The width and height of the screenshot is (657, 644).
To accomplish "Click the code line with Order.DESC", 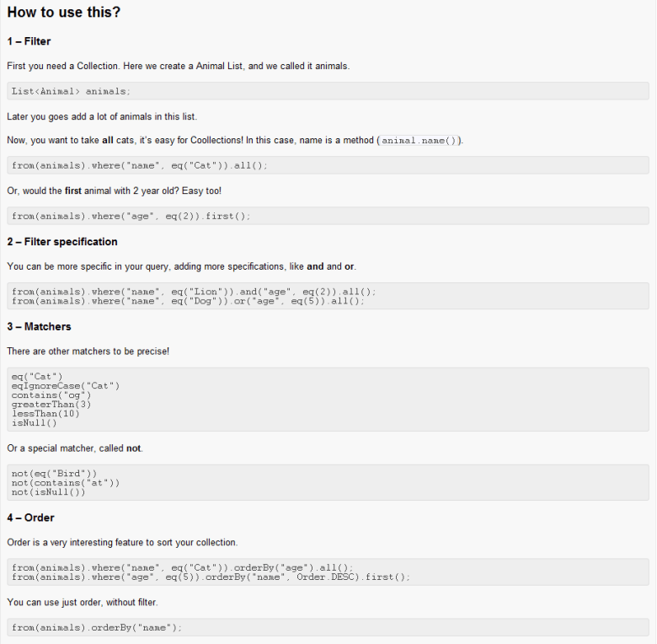I will tap(211, 577).
